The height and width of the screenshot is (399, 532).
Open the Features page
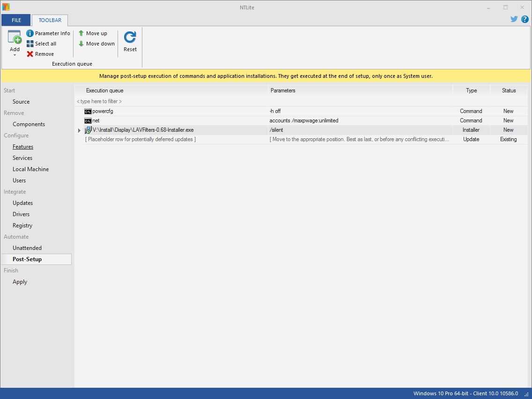pos(23,147)
